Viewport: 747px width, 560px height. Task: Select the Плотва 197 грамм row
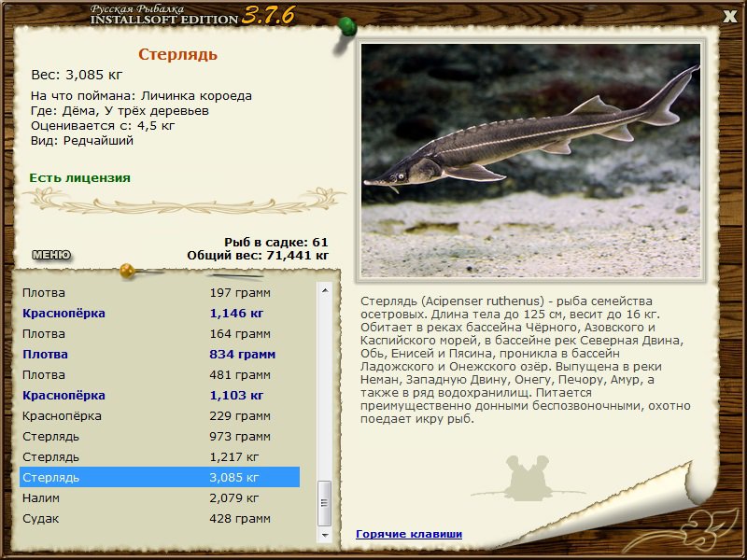[160, 293]
